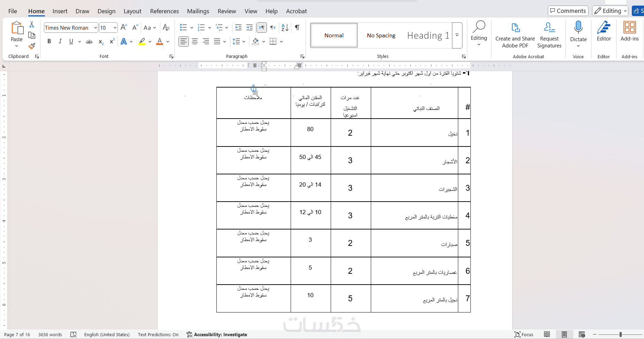Apply the Normal style
Image resolution: width=644 pixels, height=339 pixels.
[x=334, y=35]
